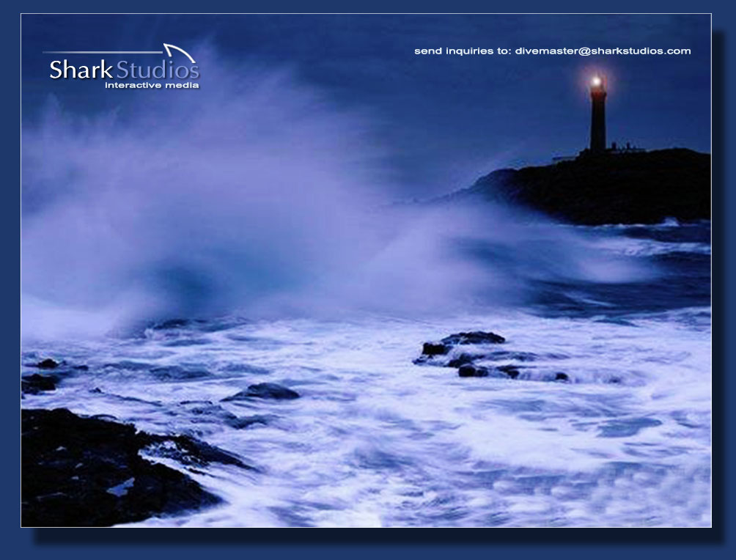Image resolution: width=736 pixels, height=560 pixels.
Task: Click the lighthouse tower
Action: point(598,121)
